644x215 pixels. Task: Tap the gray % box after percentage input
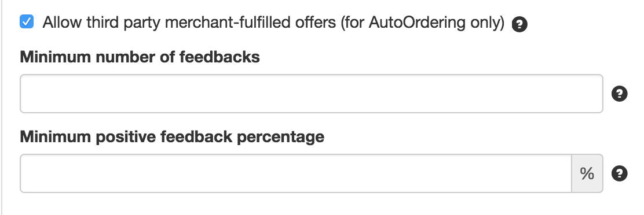coord(587,173)
